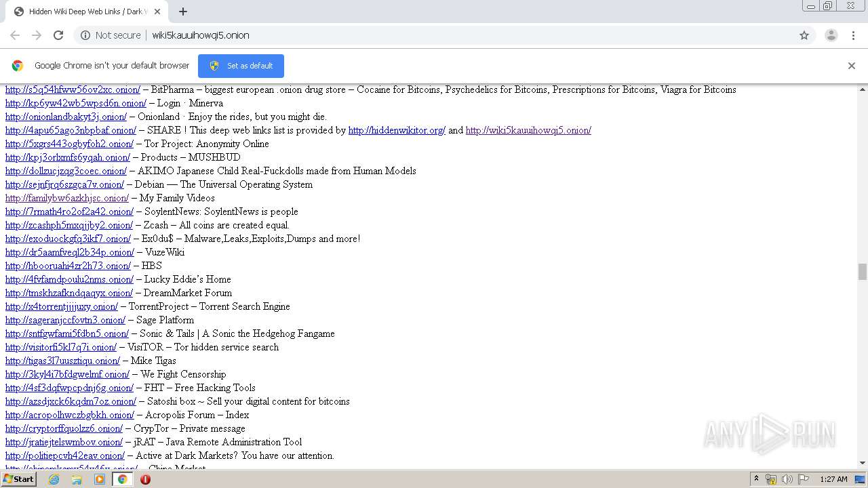The image size is (868, 488).
Task: Open the Login Minerva onion link
Action: point(76,103)
